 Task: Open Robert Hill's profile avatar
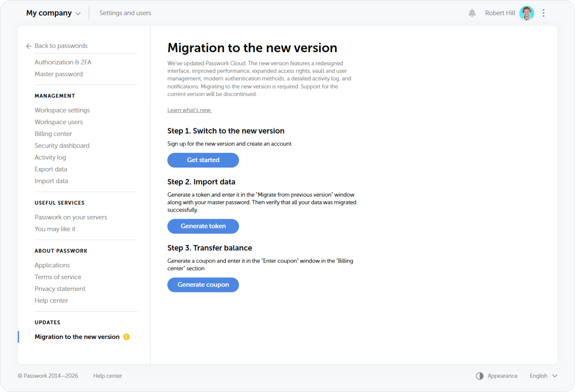pos(527,13)
